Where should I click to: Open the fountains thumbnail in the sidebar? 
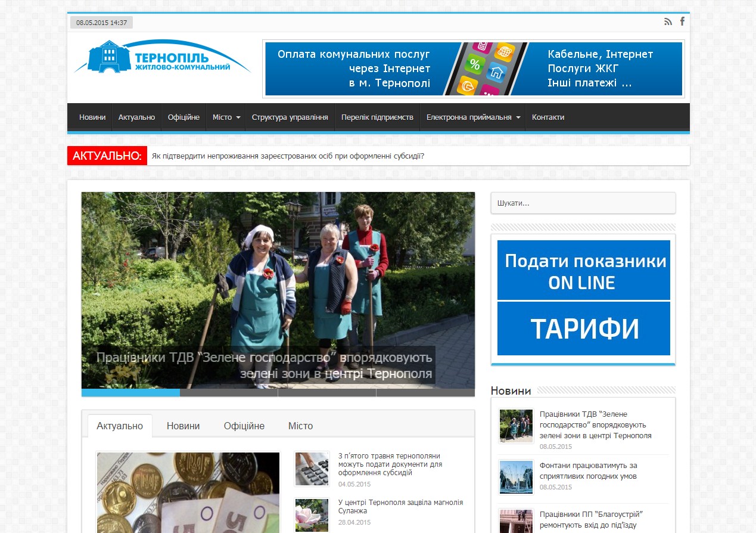pos(516,478)
